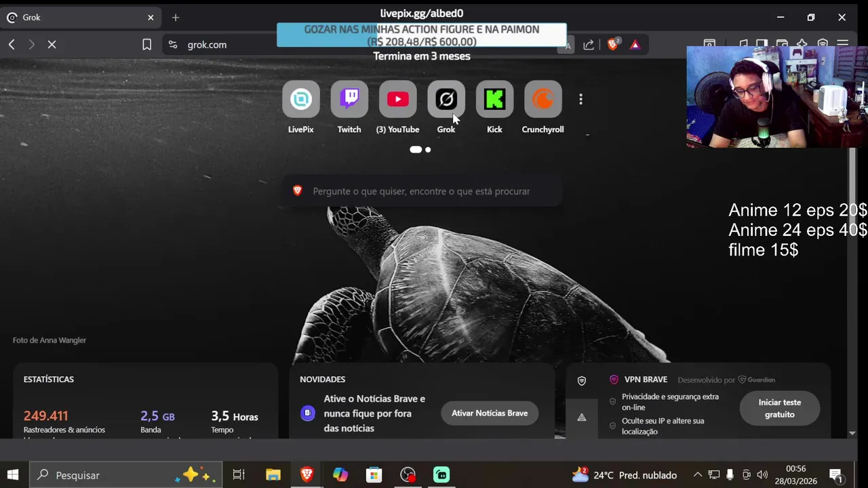Click the Ativar Notícias Brave button
The width and height of the screenshot is (868, 488).
coord(490,413)
